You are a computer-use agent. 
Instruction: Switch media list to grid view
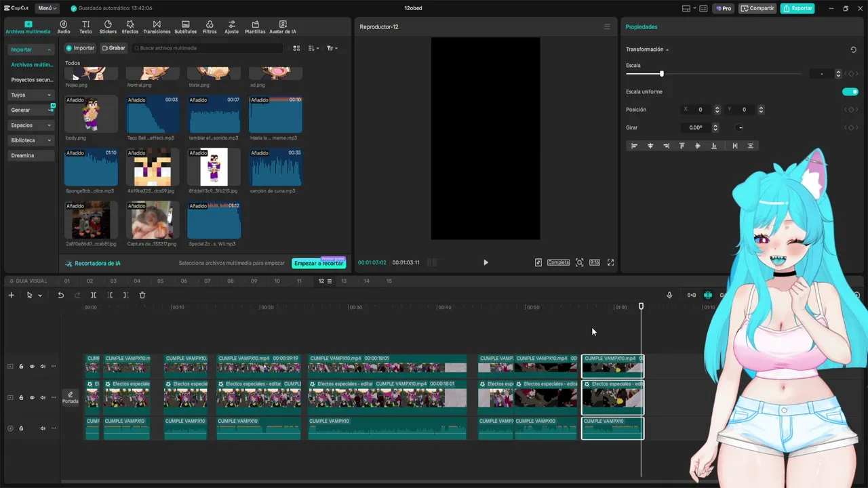296,48
